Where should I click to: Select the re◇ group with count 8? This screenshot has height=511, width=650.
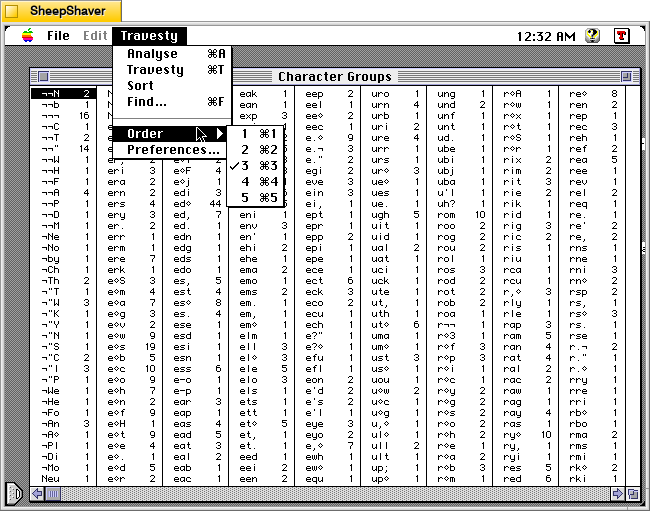tap(592, 94)
